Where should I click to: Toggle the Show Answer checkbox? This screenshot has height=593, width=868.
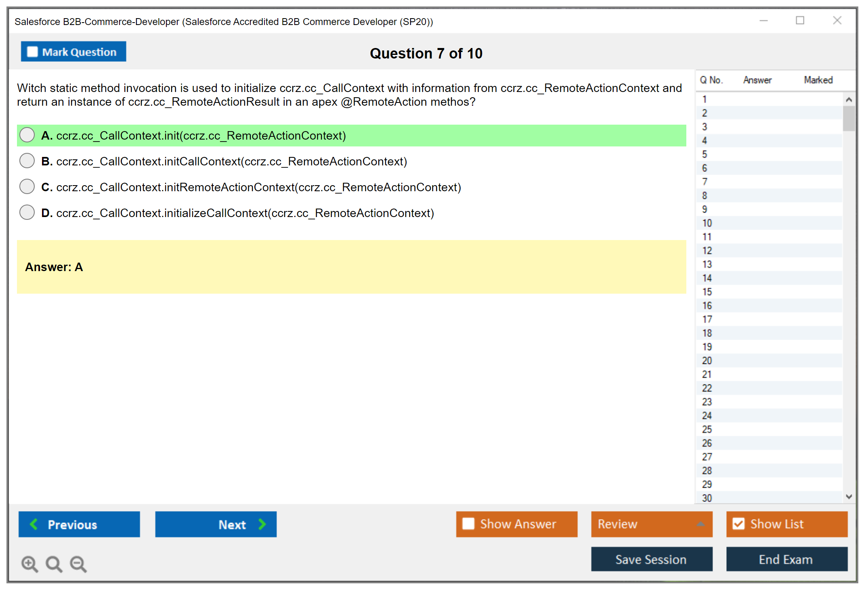468,524
